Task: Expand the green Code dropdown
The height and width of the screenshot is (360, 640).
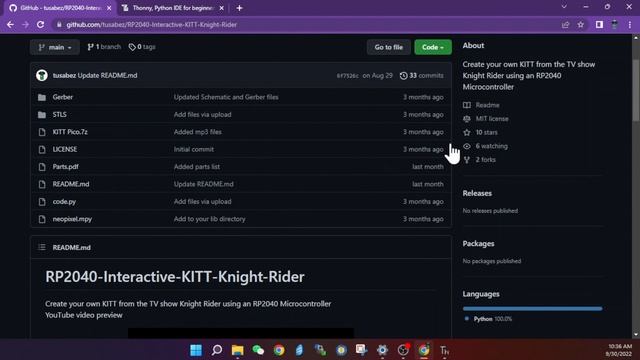Action: [x=433, y=47]
